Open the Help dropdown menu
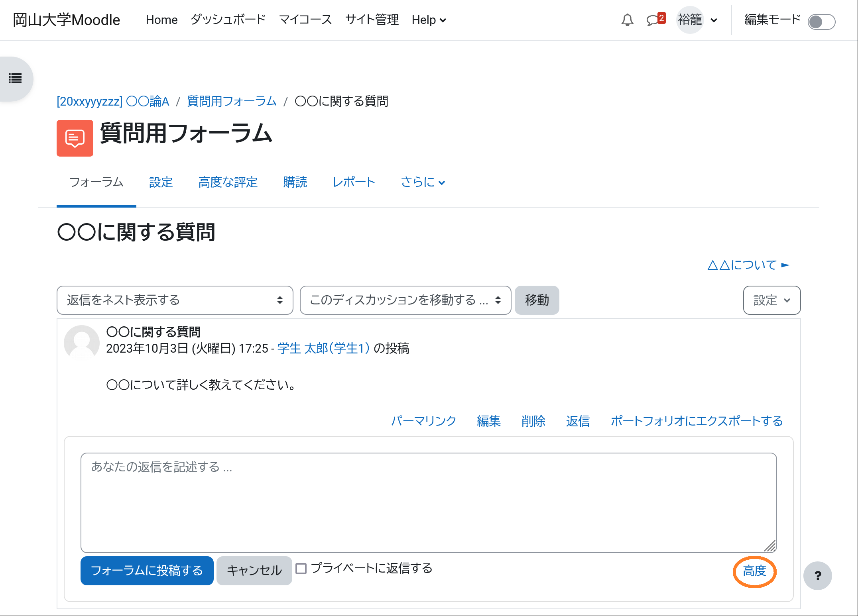 (429, 20)
